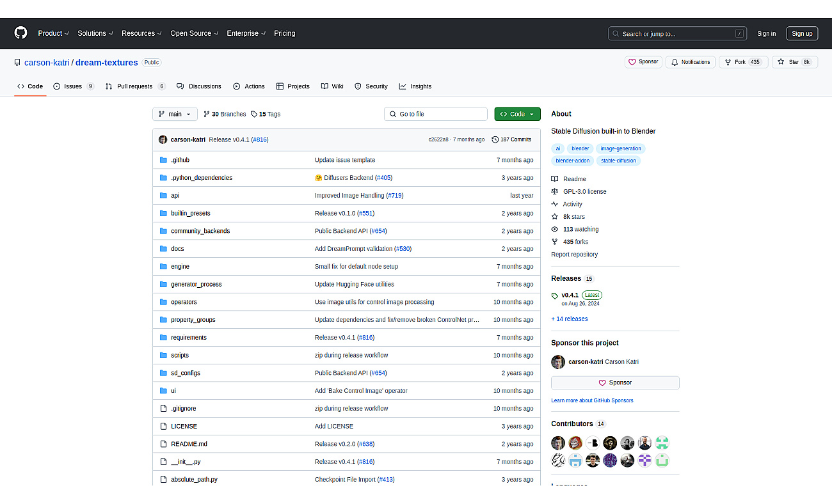Open the Insights tab
Image resolution: width=832 pixels, height=504 pixels.
[415, 86]
